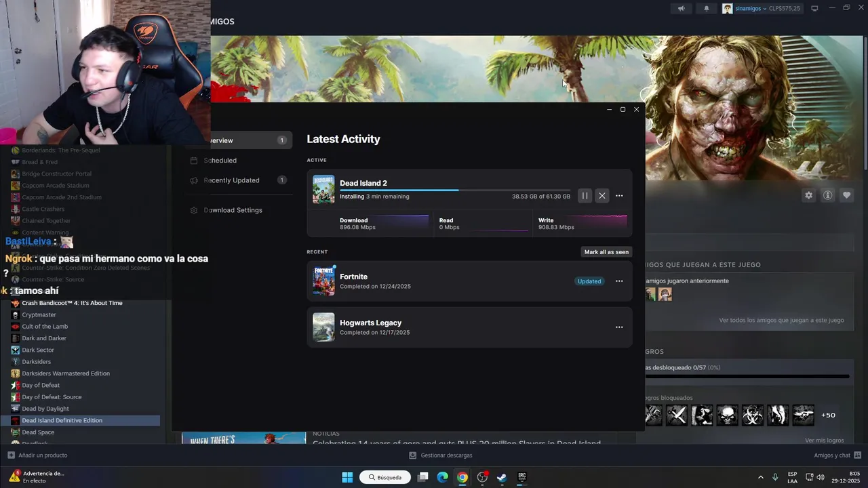The width and height of the screenshot is (868, 488).
Task: Open Task View from the taskbar
Action: (423, 477)
